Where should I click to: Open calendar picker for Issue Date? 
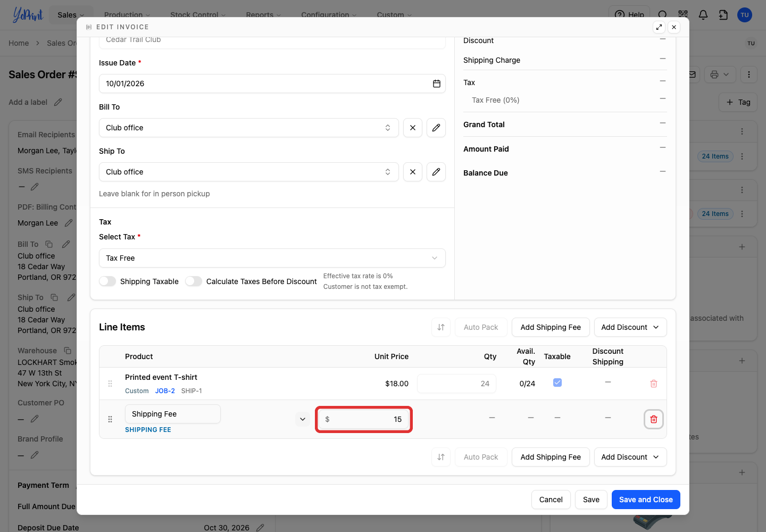click(x=437, y=84)
